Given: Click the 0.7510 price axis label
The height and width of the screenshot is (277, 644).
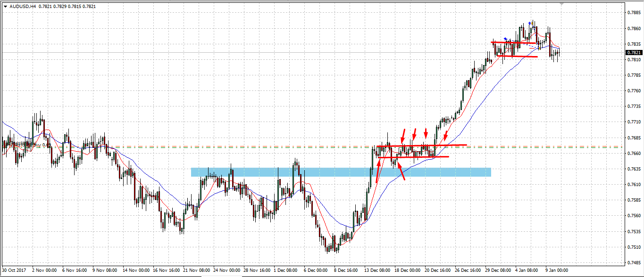Looking at the screenshot, I should click(635, 247).
